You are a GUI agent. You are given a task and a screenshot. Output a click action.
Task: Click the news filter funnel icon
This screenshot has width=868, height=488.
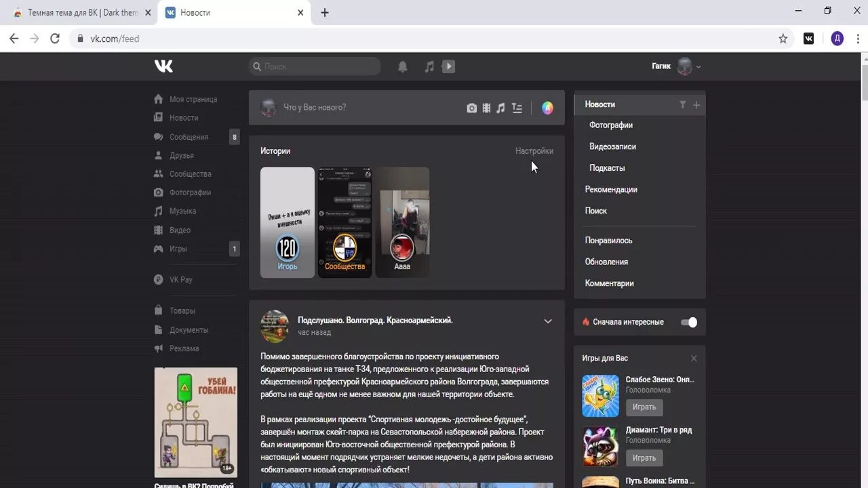pos(683,104)
